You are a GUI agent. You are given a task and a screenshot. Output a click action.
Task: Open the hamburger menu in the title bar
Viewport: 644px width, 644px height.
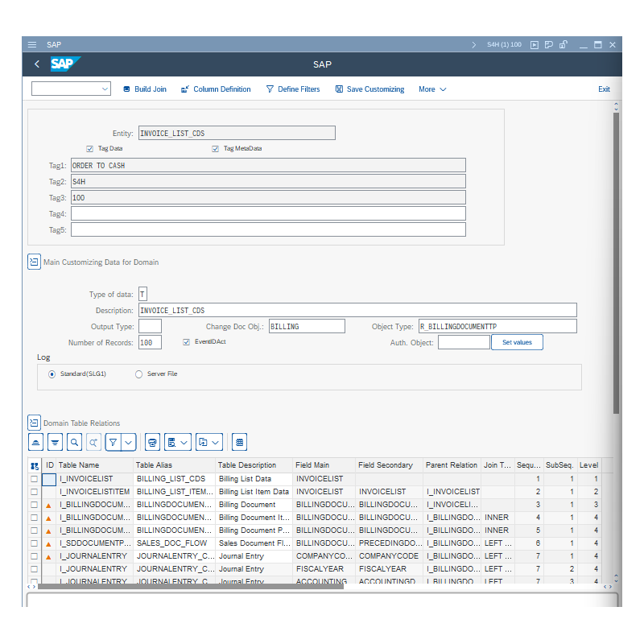31,44
